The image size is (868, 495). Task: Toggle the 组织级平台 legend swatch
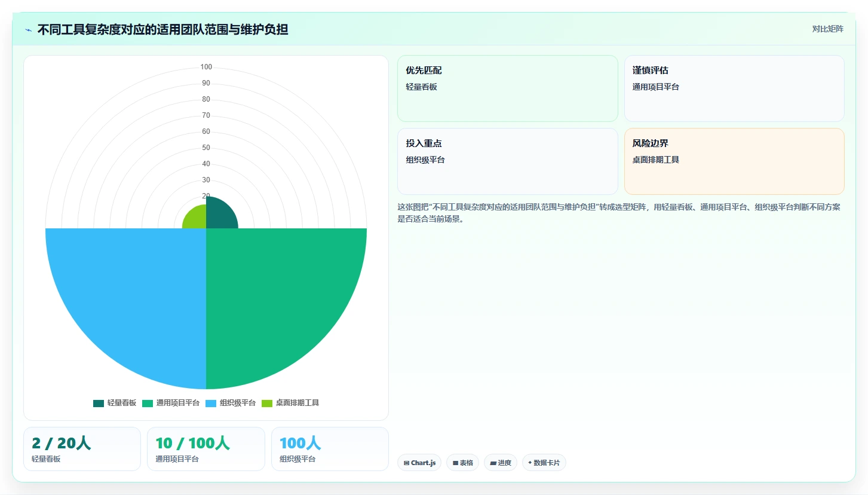pos(211,403)
